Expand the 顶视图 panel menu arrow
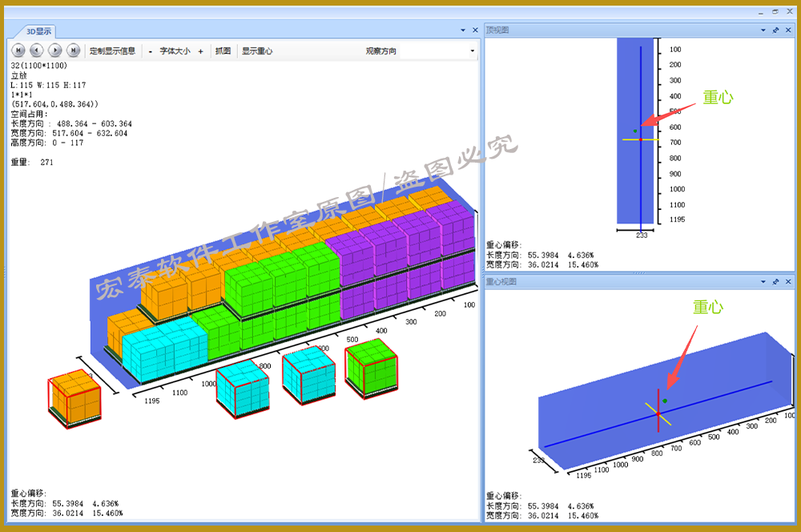The image size is (801, 532). coord(763,30)
